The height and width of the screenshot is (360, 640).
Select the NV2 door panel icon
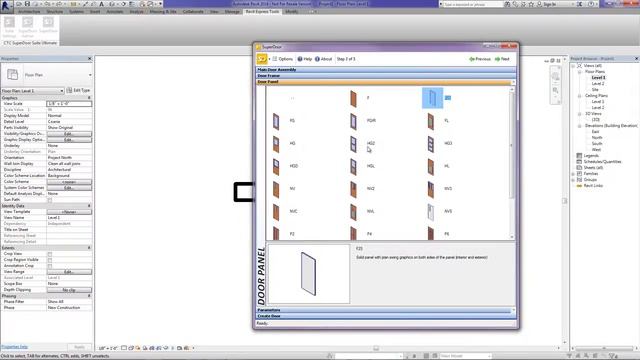click(x=353, y=189)
